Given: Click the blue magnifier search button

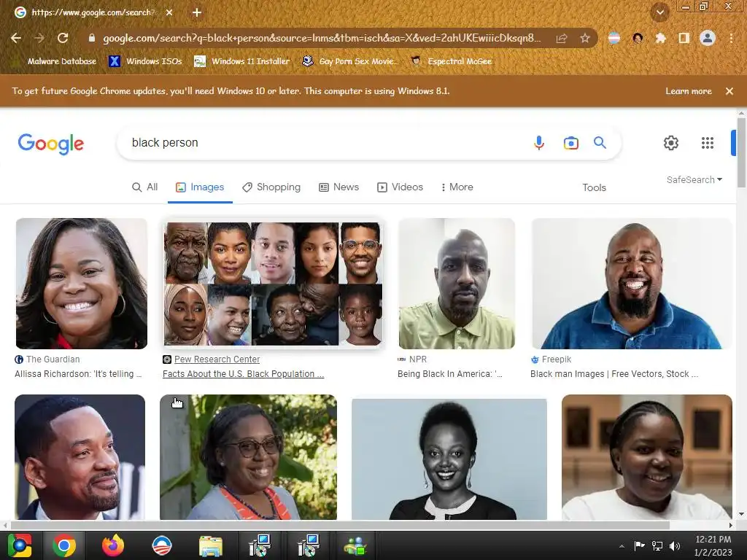Looking at the screenshot, I should 600,142.
